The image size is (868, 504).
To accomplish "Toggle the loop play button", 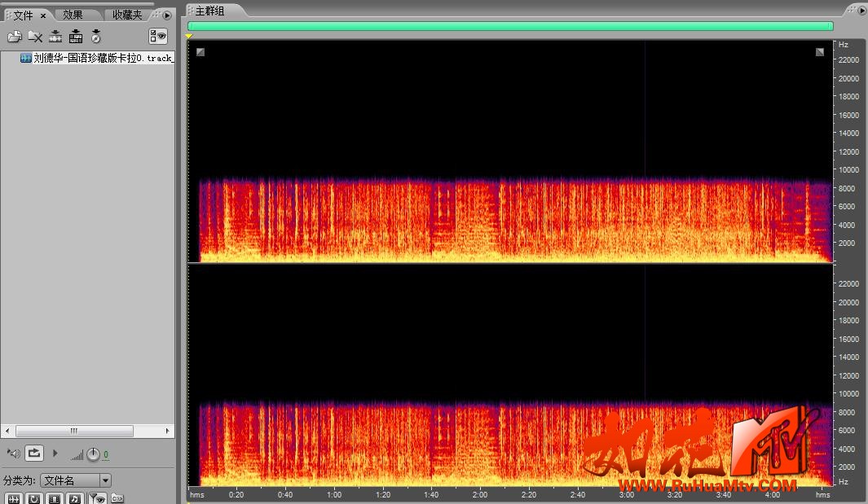I will coord(33,454).
